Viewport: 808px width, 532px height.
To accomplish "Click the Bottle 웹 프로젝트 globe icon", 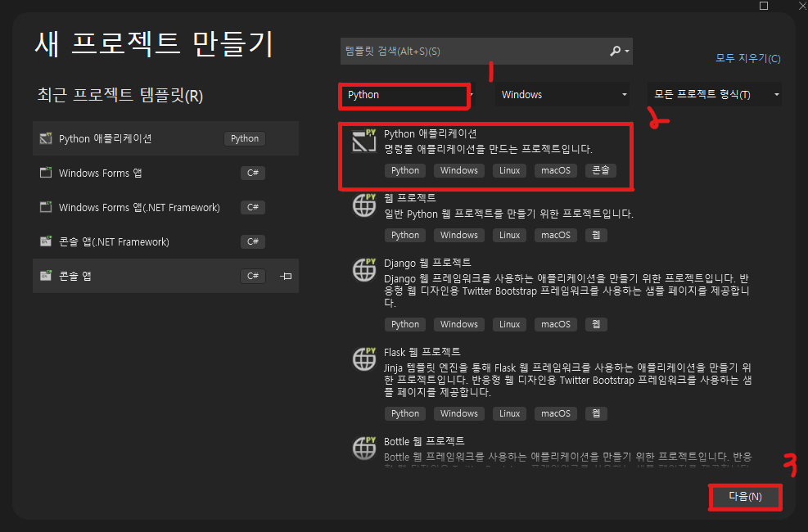I will [363, 448].
